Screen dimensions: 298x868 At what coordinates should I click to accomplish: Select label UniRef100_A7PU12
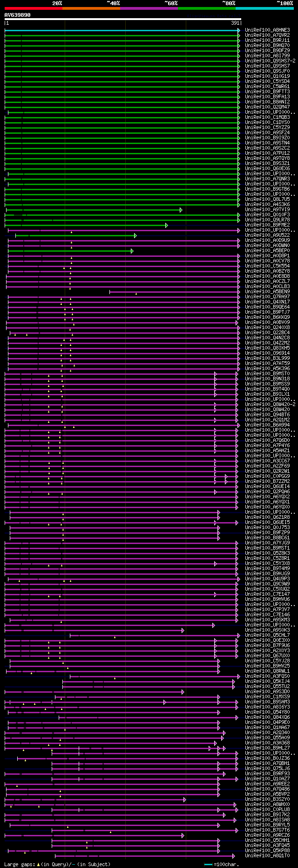[x=267, y=153]
